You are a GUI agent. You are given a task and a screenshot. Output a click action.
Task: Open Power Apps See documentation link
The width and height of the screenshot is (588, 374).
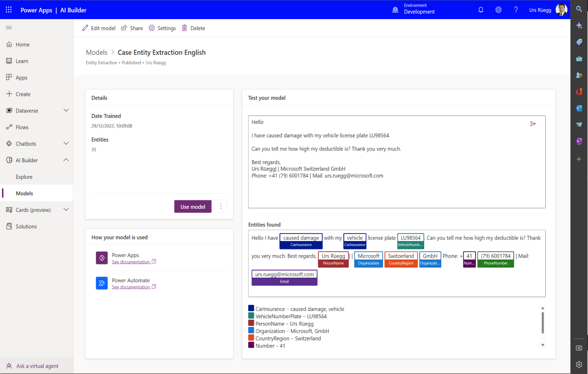point(134,262)
